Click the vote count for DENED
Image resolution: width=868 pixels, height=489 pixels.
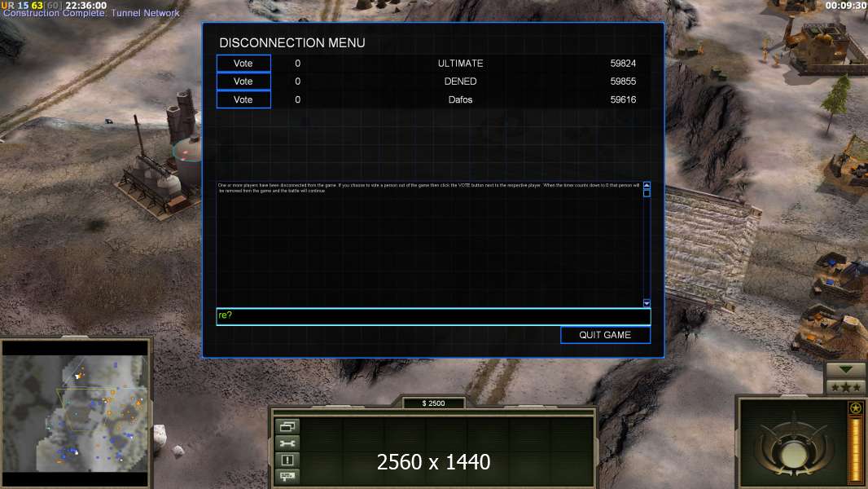point(298,81)
